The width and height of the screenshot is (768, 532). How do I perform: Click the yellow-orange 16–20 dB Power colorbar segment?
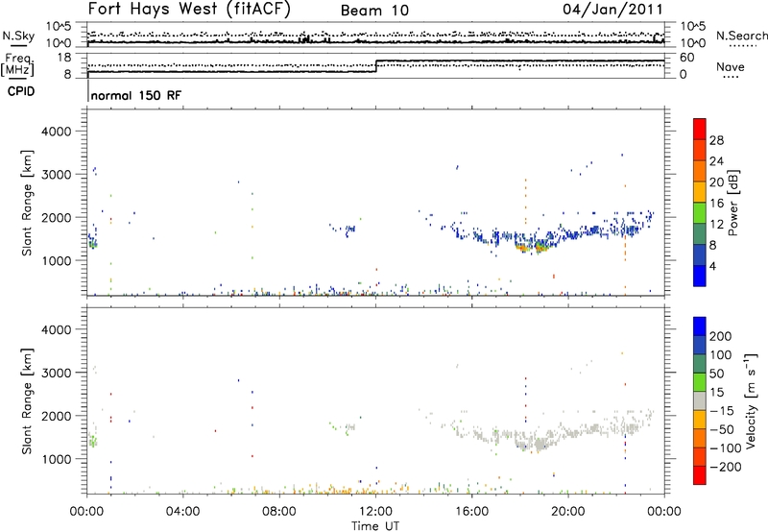tap(700, 191)
